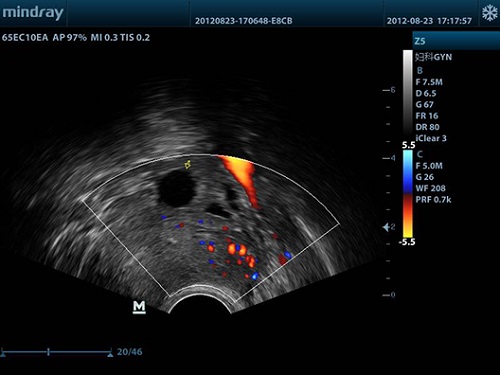The width and height of the screenshot is (500, 375).
Task: Click the cine frame counter 20/46
Action: click(x=129, y=352)
